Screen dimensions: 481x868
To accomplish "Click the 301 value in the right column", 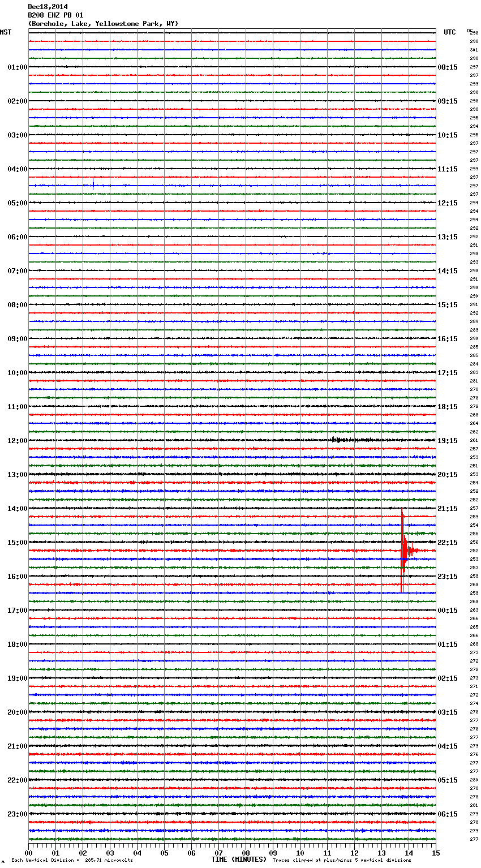I will tap(474, 50).
